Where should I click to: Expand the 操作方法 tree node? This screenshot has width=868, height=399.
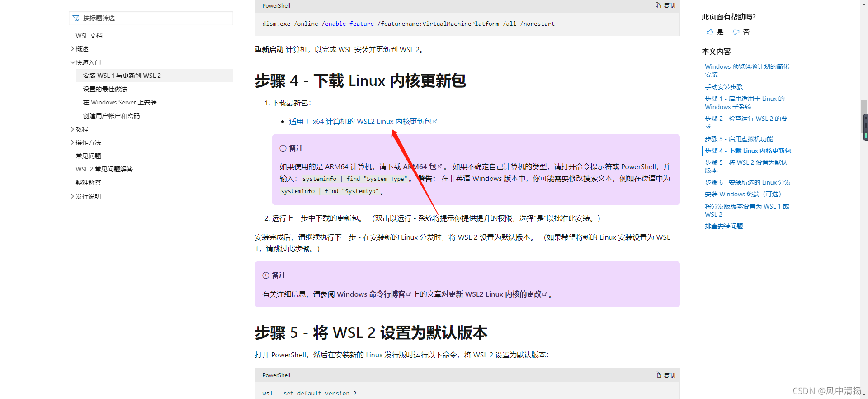[x=72, y=142]
